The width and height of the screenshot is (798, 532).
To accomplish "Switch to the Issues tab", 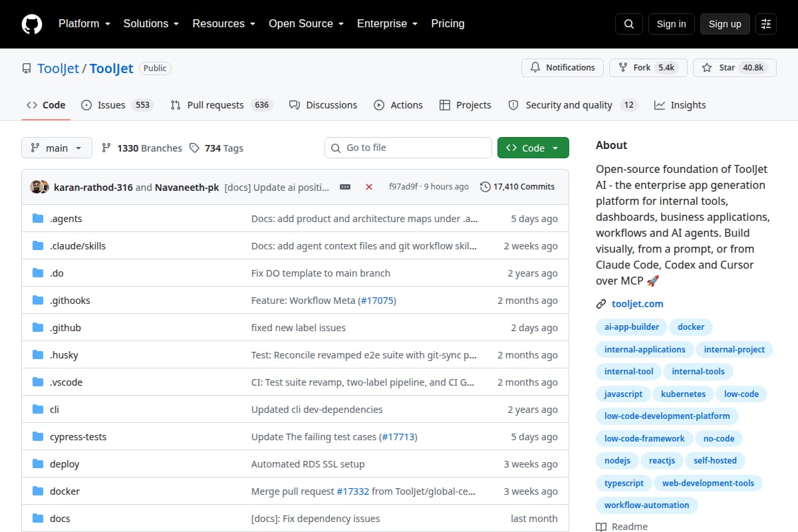I will click(118, 105).
